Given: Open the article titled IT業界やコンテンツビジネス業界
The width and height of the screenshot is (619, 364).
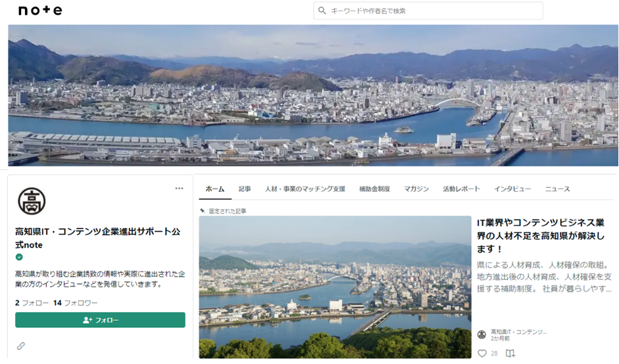Looking at the screenshot, I should [x=541, y=235].
